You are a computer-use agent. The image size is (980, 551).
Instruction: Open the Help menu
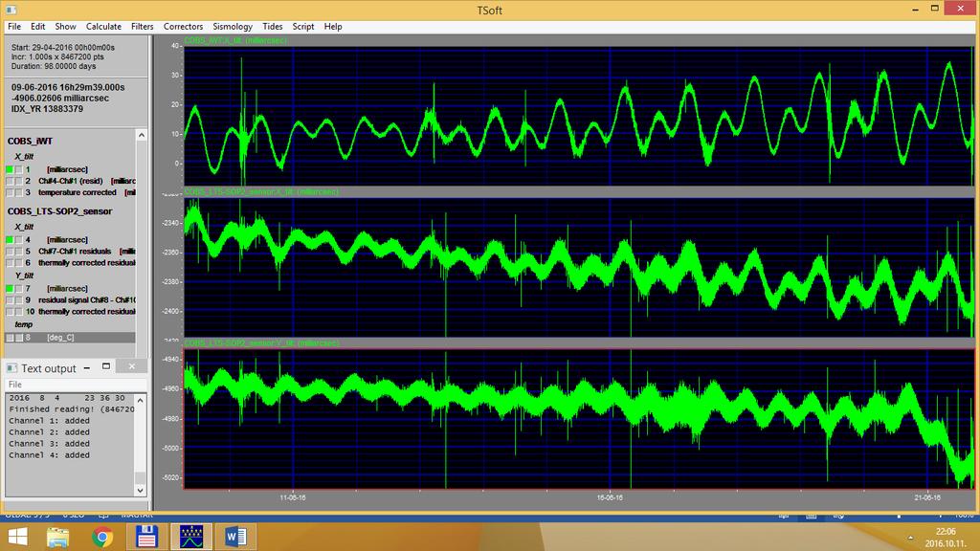point(333,26)
